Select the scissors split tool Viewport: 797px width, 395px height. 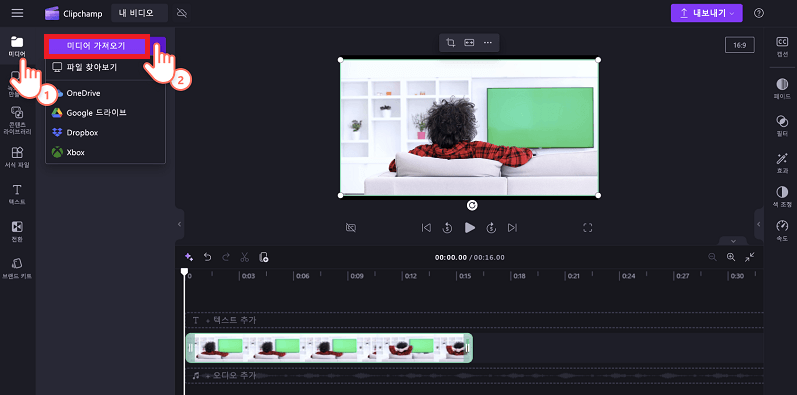(x=244, y=257)
